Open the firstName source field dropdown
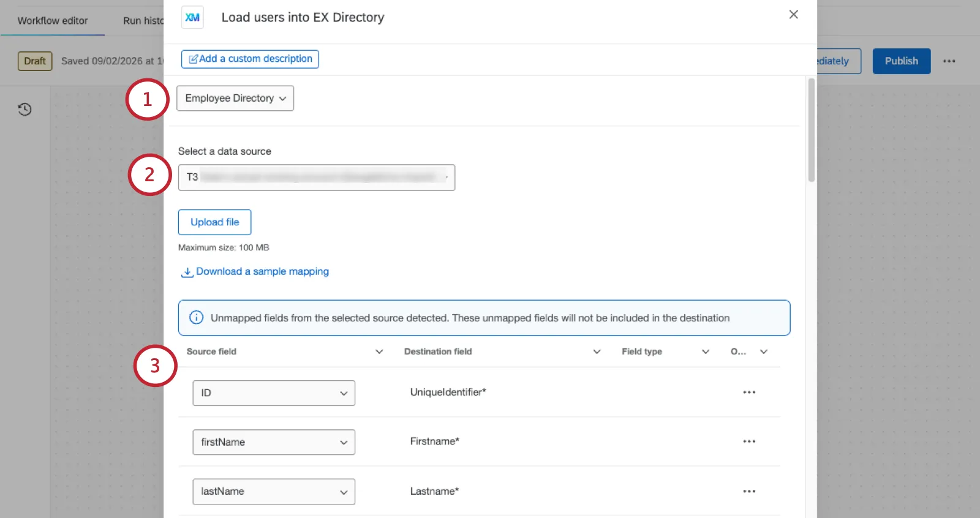 pos(274,442)
